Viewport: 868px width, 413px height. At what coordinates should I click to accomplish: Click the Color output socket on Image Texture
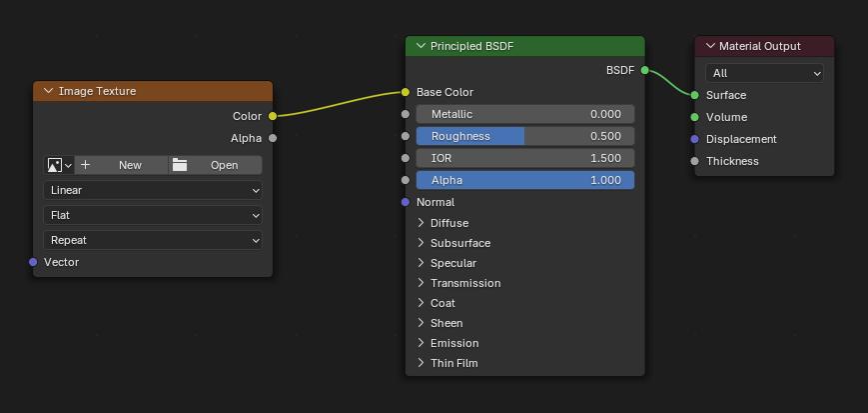point(273,116)
